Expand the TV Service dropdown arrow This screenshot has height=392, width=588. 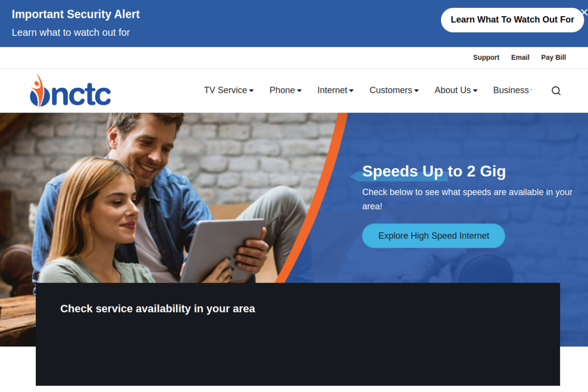point(251,91)
